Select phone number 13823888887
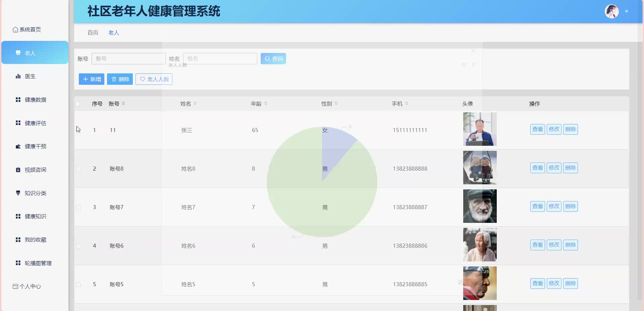Viewport: 644px width, 311px height. (410, 207)
